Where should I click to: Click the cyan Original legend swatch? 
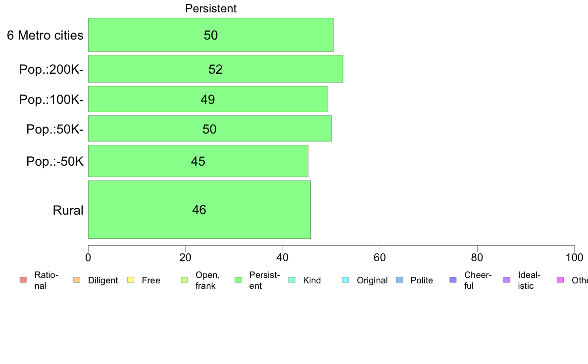346,280
